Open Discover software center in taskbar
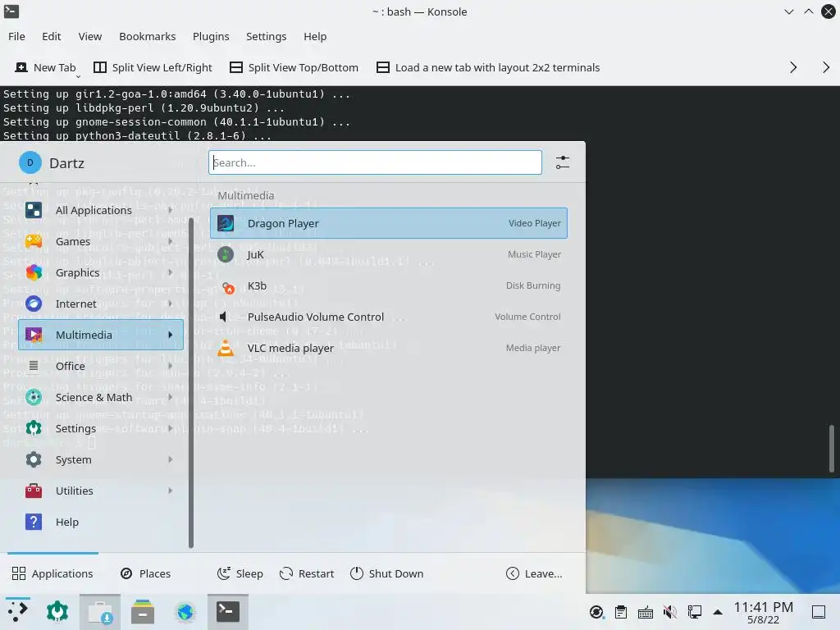This screenshot has height=630, width=840. coord(100,612)
